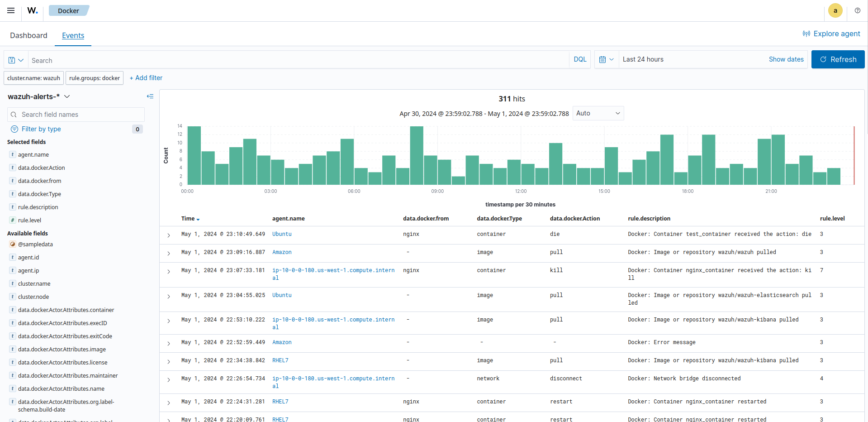The image size is (868, 422).
Task: Toggle the cluster.name: wazuh filter pill
Action: click(33, 78)
